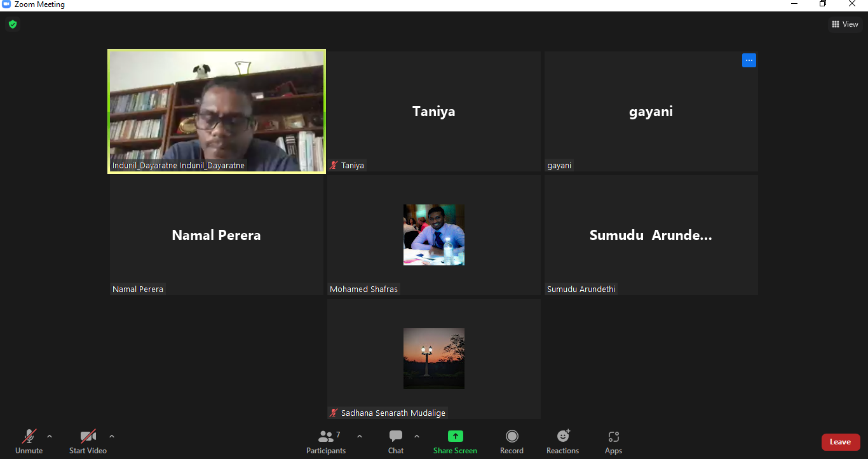Image resolution: width=868 pixels, height=459 pixels.
Task: Open Zoom Apps
Action: 613,442
